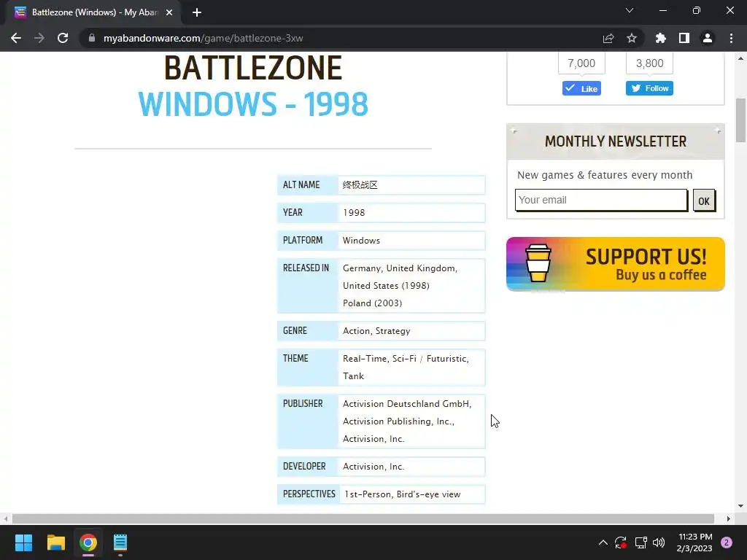Share this page via the share icon
The image size is (747, 560).
coord(608,38)
